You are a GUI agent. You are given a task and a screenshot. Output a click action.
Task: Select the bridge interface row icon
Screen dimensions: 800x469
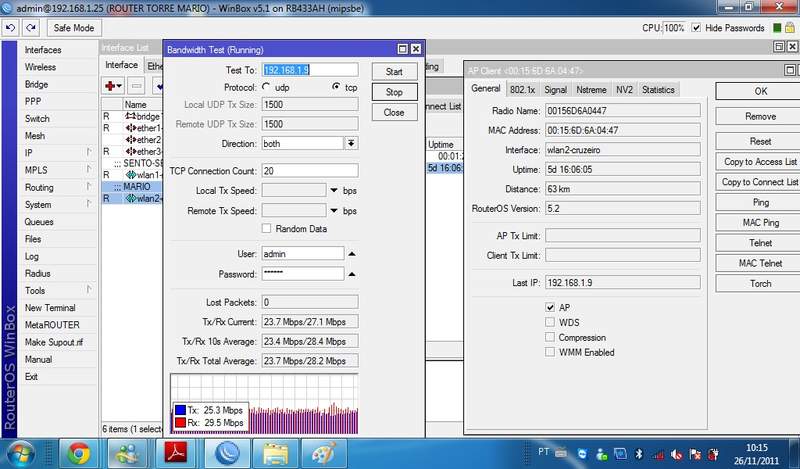click(x=131, y=116)
